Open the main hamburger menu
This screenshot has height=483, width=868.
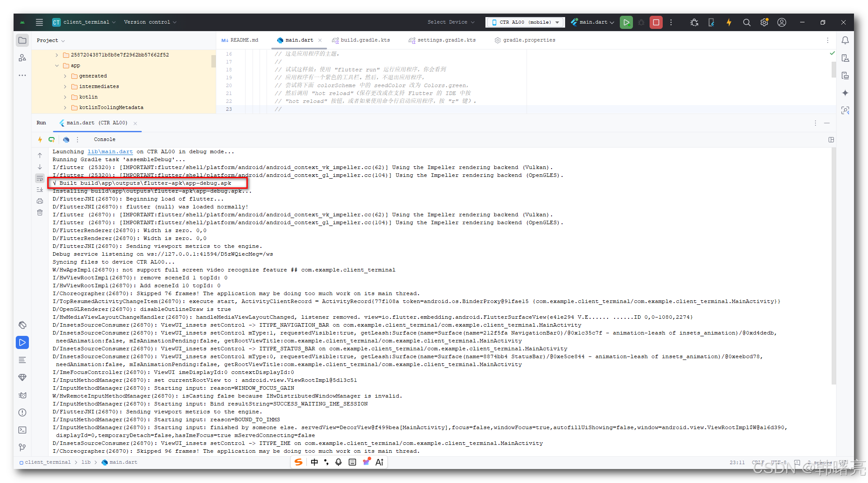[39, 22]
